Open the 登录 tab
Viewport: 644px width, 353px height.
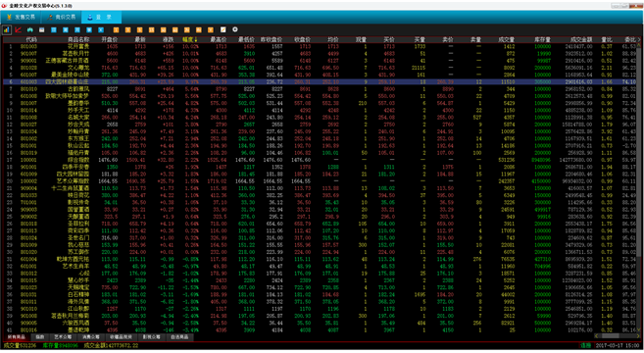point(101,18)
